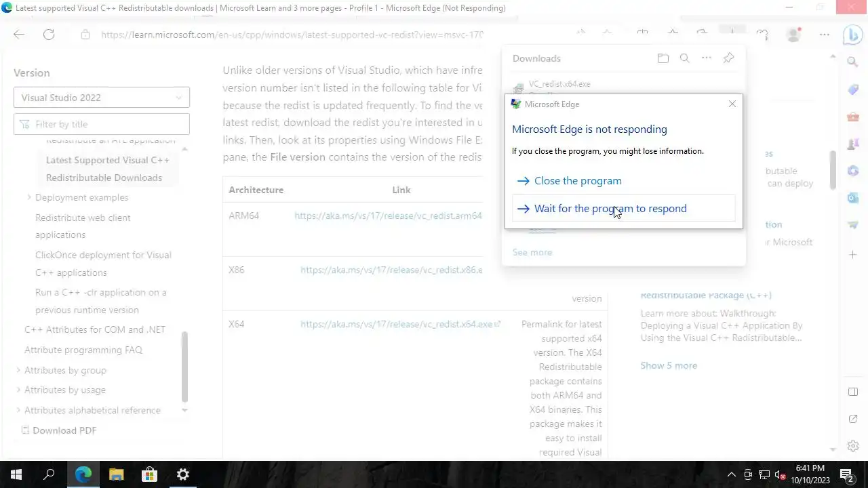Viewport: 868px width, 488px height.
Task: Click the page vertical scrollbar thumb
Action: pos(833,169)
